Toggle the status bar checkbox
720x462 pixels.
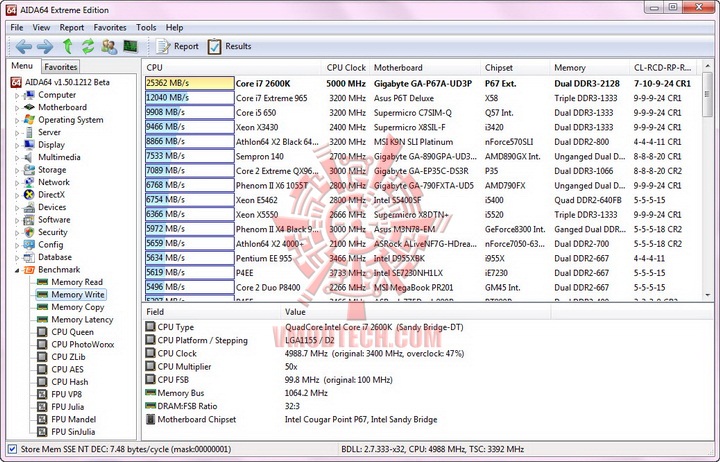12,449
